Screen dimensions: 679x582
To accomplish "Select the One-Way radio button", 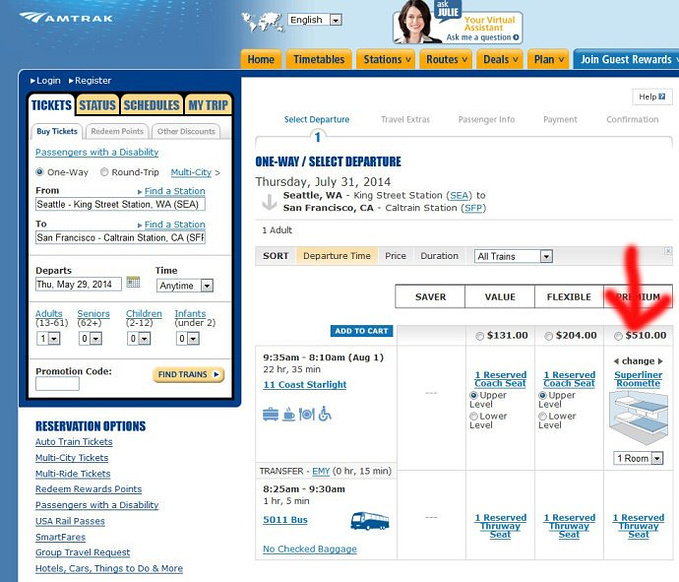I will tap(39, 172).
